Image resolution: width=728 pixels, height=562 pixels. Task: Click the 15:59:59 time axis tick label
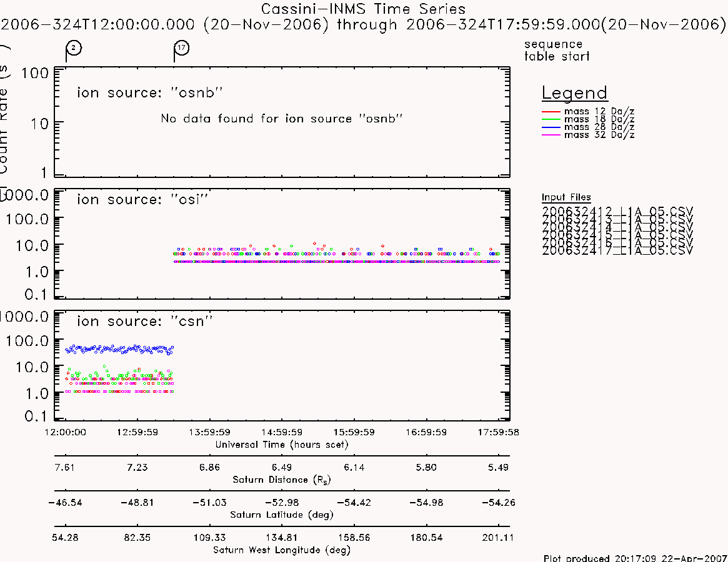pos(354,432)
